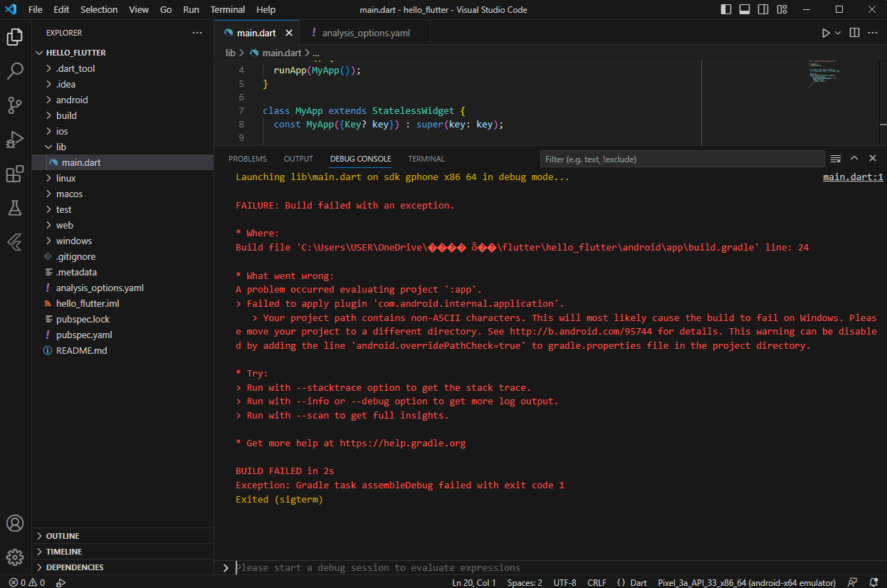Expand the build folder
Image resolution: width=887 pixels, height=588 pixels.
pos(66,115)
